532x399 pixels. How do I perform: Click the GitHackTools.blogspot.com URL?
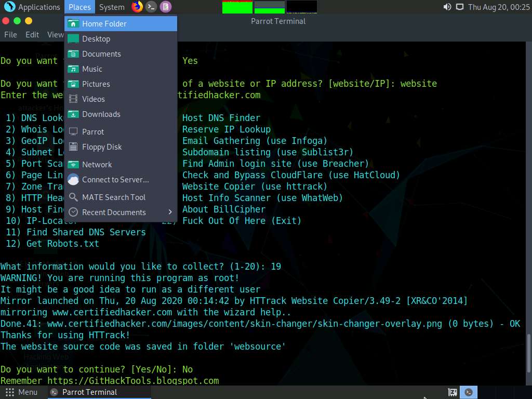pos(133,381)
